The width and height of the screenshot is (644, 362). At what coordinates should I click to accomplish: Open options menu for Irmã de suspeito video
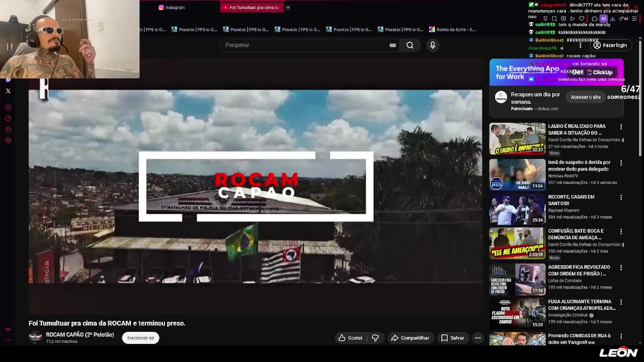(621, 163)
